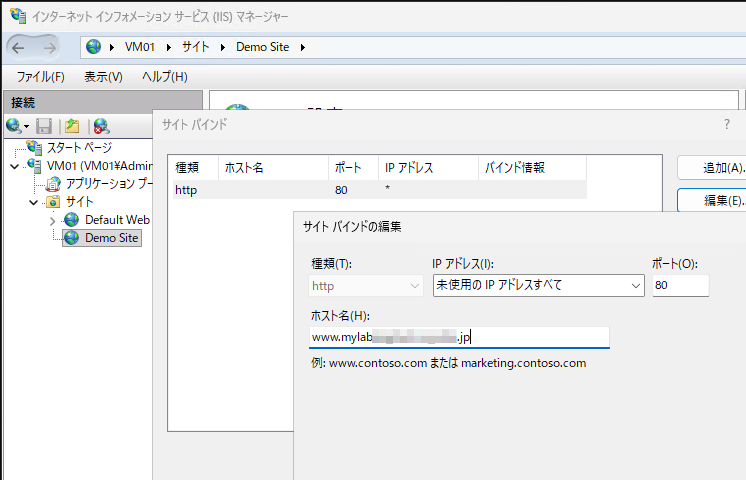Click the up folder icon in connections toolbar
746x480 pixels.
click(72, 126)
